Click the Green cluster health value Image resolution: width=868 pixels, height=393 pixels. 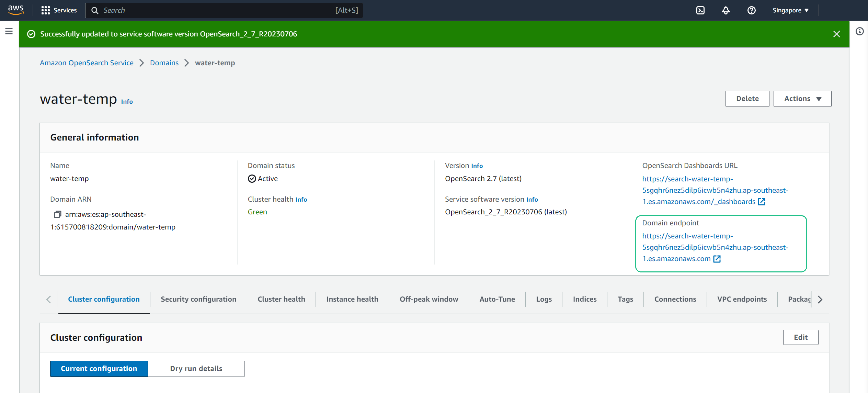(257, 212)
